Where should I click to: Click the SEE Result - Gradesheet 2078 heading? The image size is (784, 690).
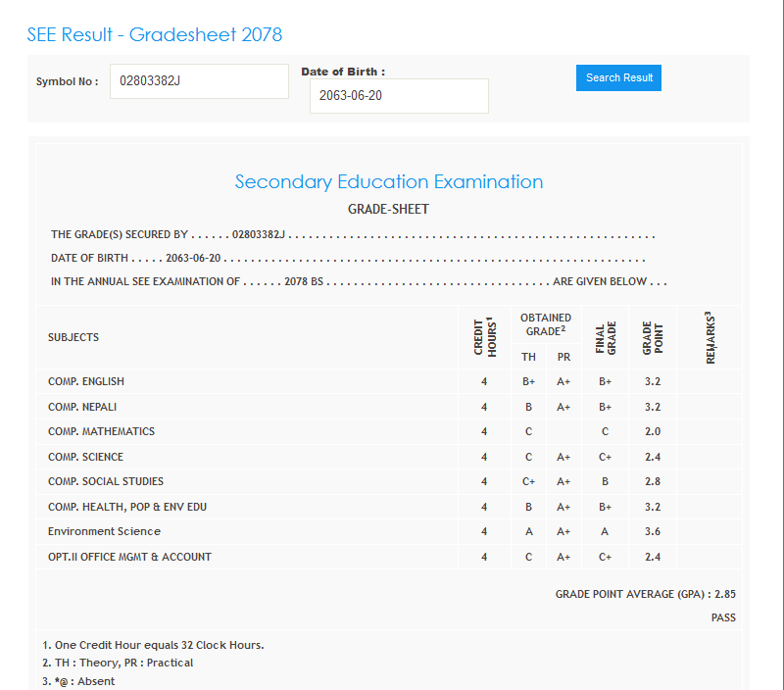(155, 35)
